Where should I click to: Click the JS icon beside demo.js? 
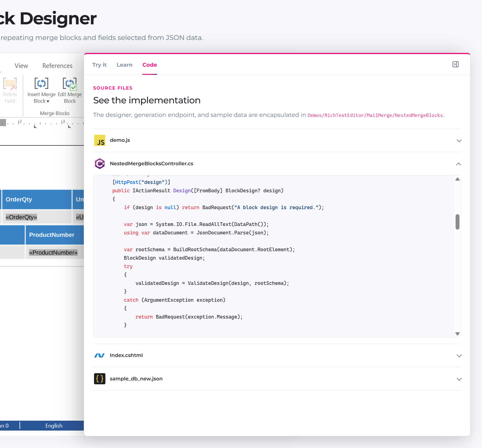[x=100, y=140]
